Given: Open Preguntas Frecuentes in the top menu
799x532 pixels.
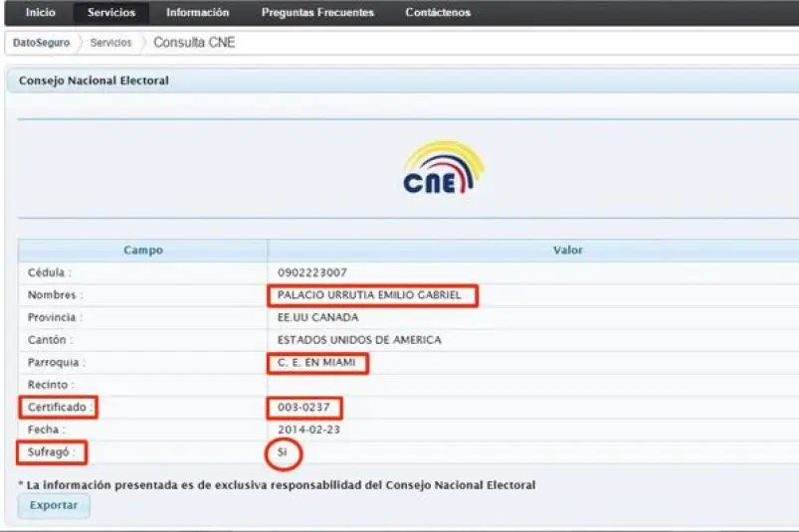Looking at the screenshot, I should click(x=317, y=12).
